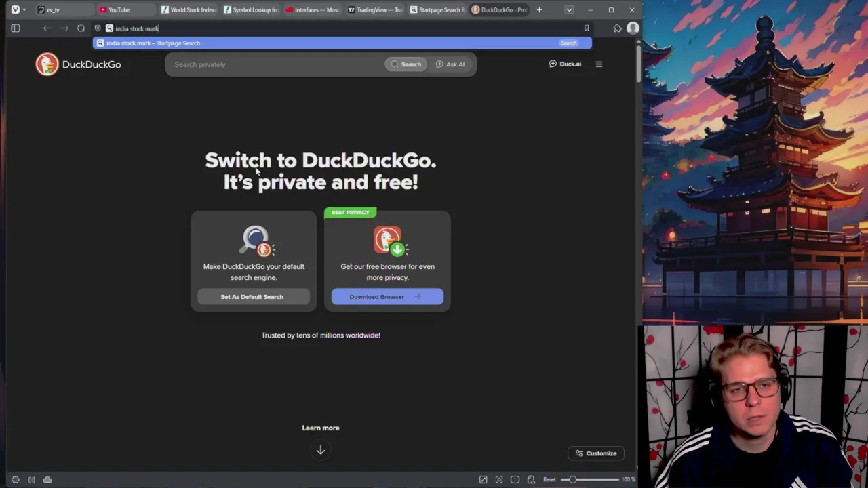The height and width of the screenshot is (488, 868).
Task: Go forward with the forward arrow
Action: coord(64,28)
